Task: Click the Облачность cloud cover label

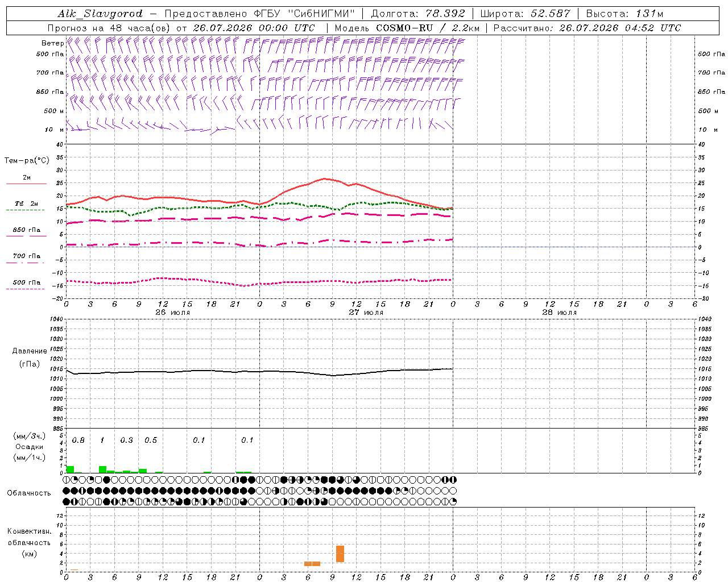Action: click(x=29, y=493)
